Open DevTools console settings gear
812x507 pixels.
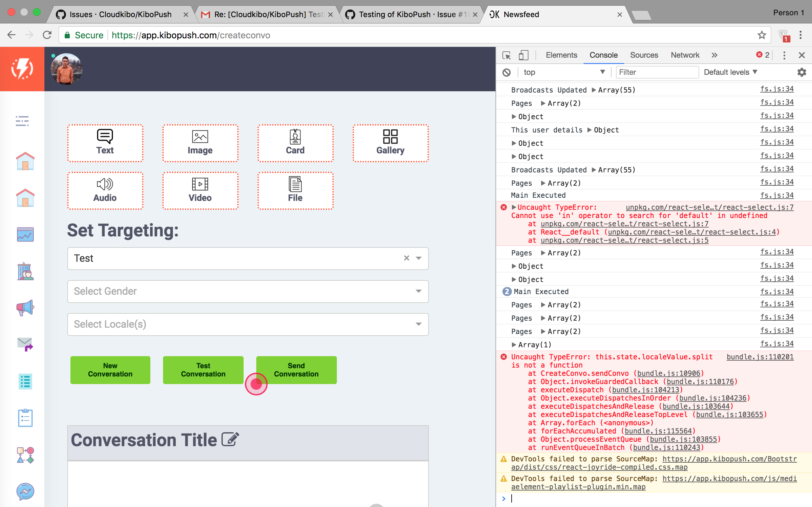tap(802, 72)
